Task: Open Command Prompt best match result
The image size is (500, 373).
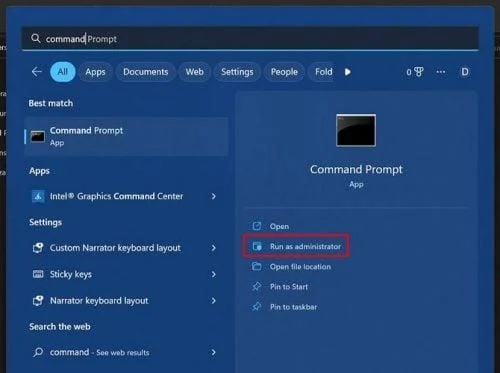Action: tap(126, 136)
